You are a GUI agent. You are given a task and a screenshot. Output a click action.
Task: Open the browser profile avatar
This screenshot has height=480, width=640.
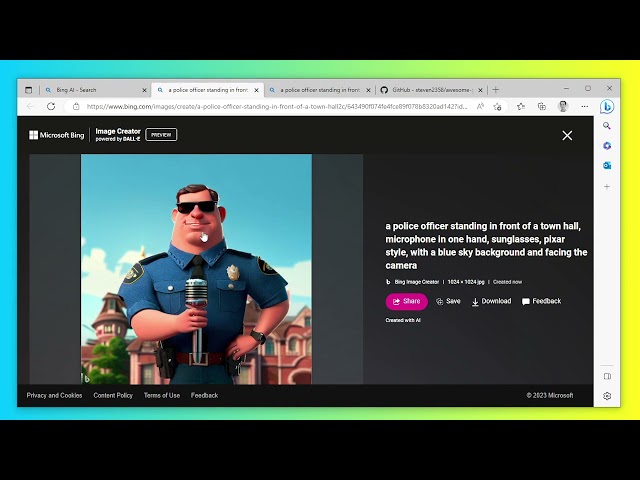(x=563, y=107)
